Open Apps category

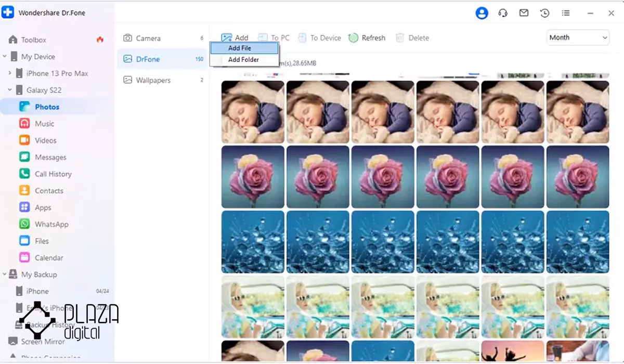click(43, 207)
